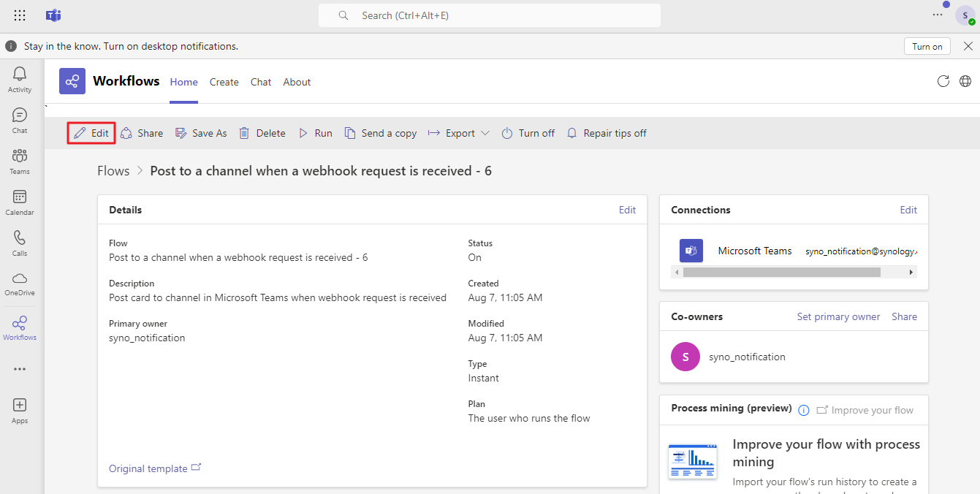Edit the flow from the toolbar
This screenshot has width=980, height=494.
coord(91,133)
